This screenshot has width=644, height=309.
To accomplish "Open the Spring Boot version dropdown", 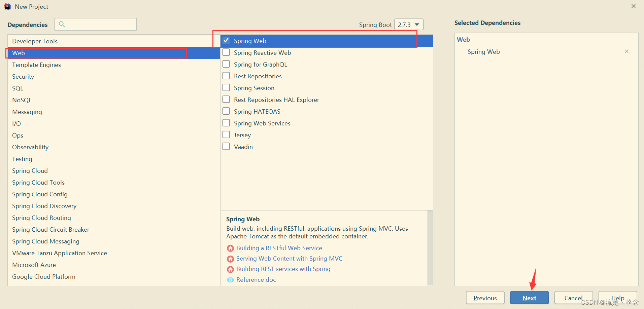I will (409, 25).
